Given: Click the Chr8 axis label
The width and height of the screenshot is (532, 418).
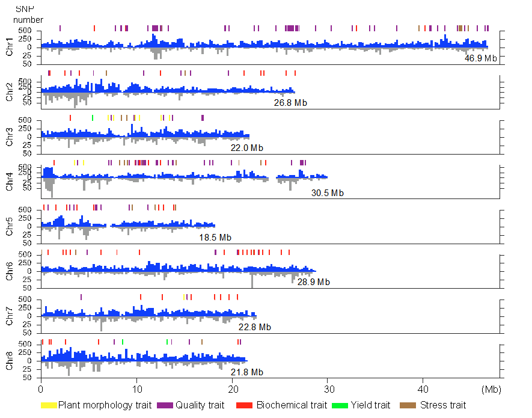Looking at the screenshot, I should (10, 361).
